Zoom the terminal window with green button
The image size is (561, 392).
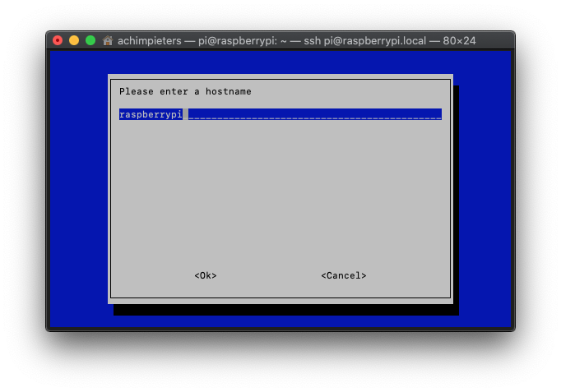[x=90, y=40]
